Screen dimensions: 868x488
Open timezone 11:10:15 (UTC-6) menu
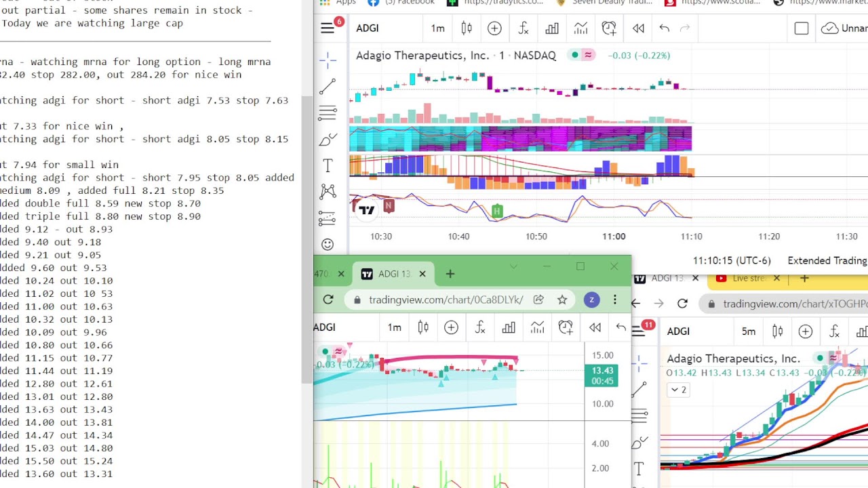(x=732, y=260)
